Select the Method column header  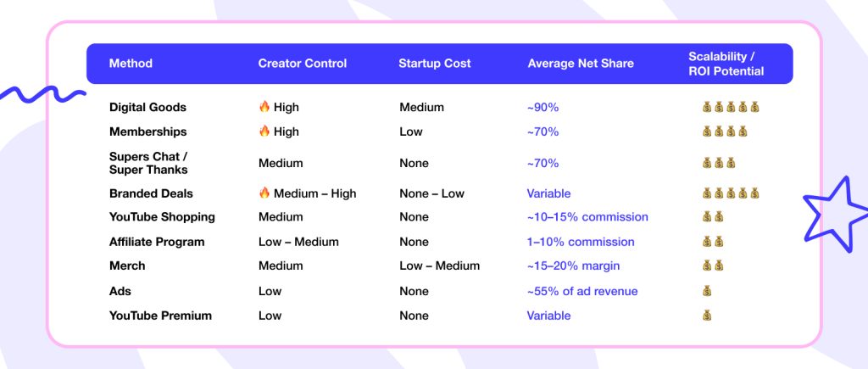pyautogui.click(x=131, y=64)
